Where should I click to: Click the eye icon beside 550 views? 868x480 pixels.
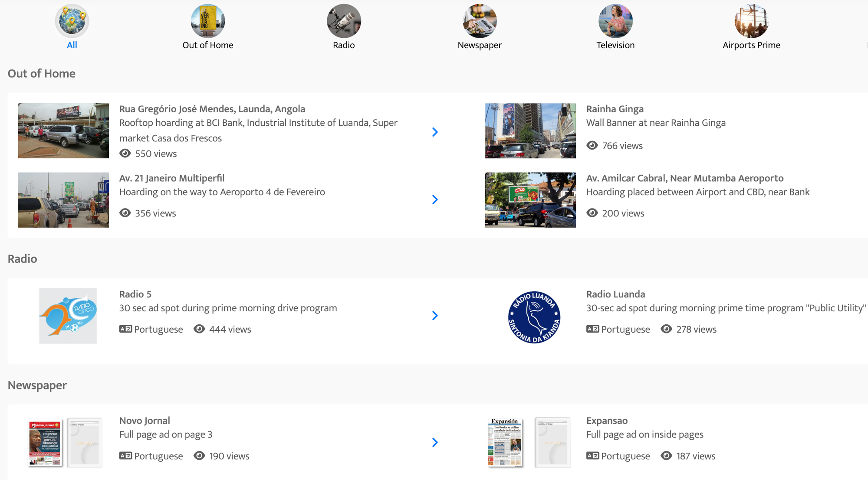(x=125, y=153)
